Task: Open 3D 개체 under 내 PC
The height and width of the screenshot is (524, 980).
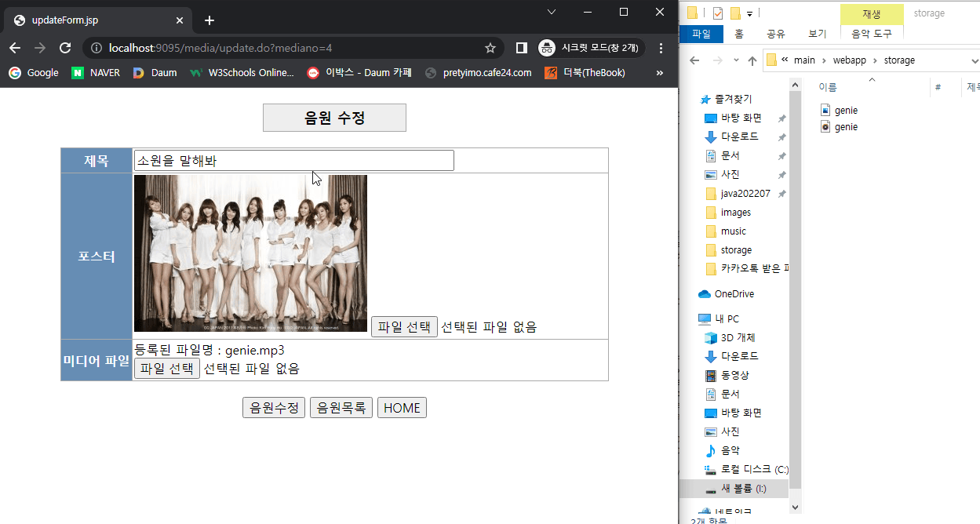Action: pos(730,337)
